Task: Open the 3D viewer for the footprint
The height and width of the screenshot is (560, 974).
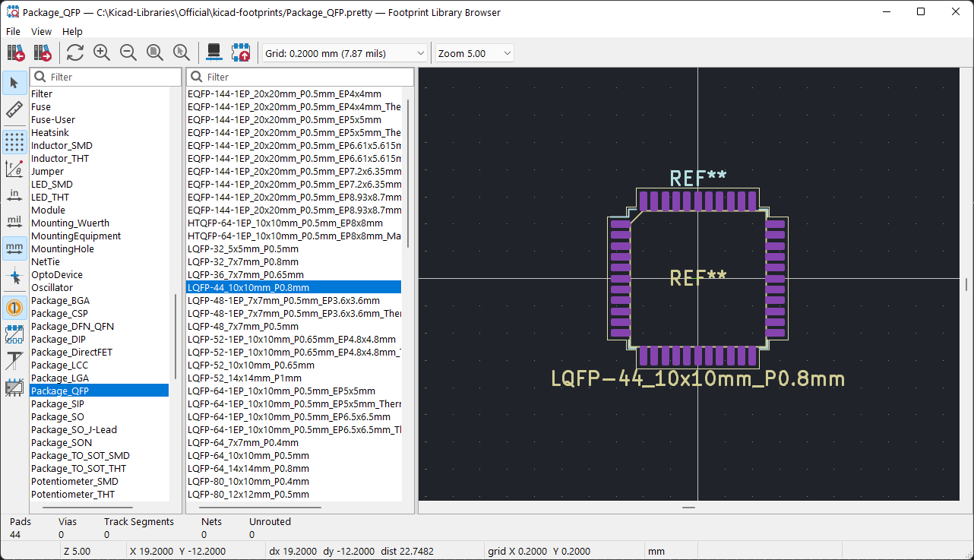Action: (x=214, y=52)
